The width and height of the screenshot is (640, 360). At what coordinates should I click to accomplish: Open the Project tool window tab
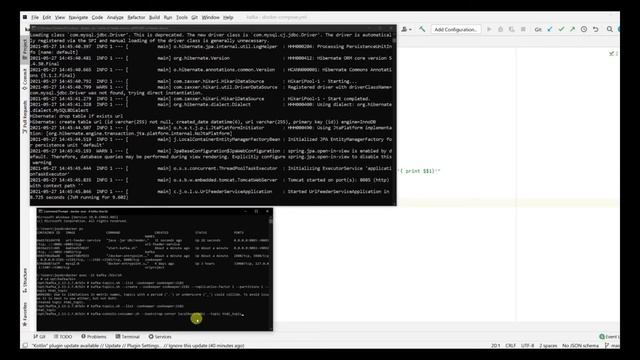tap(25, 49)
